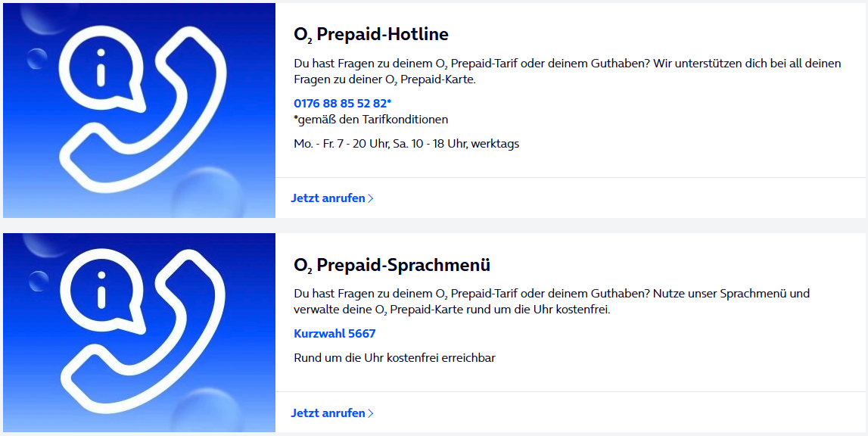Viewport: 868px width, 436px height.
Task: Click the hotline opening hours text
Action: 406,144
